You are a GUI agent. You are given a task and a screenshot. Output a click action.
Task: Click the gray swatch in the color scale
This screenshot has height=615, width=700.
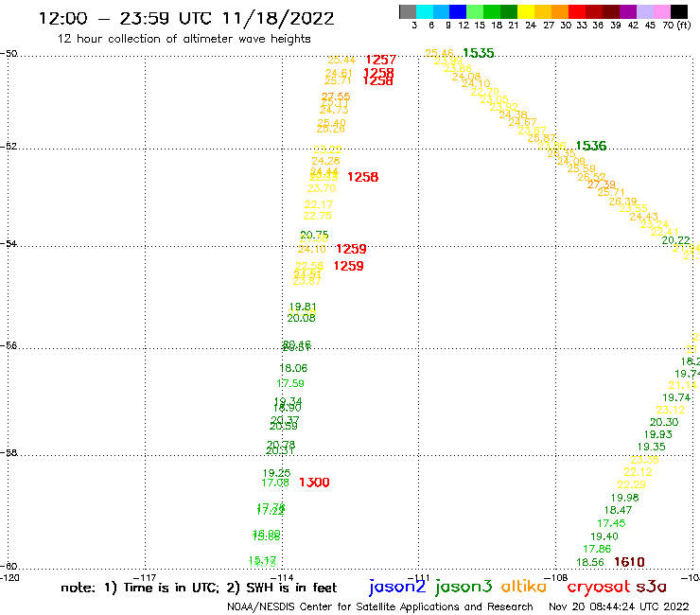[408, 11]
